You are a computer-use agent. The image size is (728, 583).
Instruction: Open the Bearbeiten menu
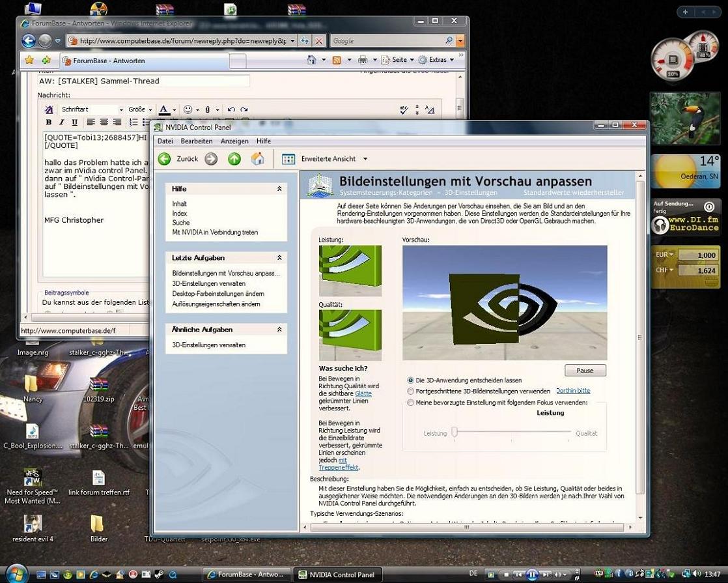[197, 141]
